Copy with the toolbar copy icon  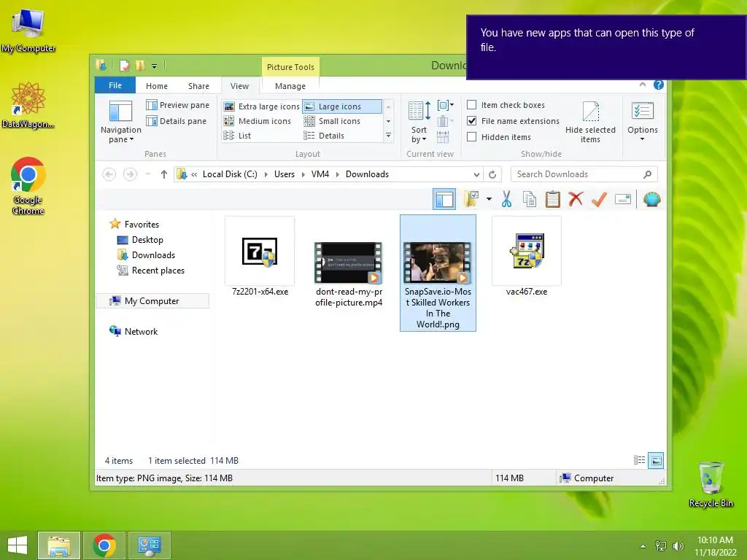pos(530,199)
